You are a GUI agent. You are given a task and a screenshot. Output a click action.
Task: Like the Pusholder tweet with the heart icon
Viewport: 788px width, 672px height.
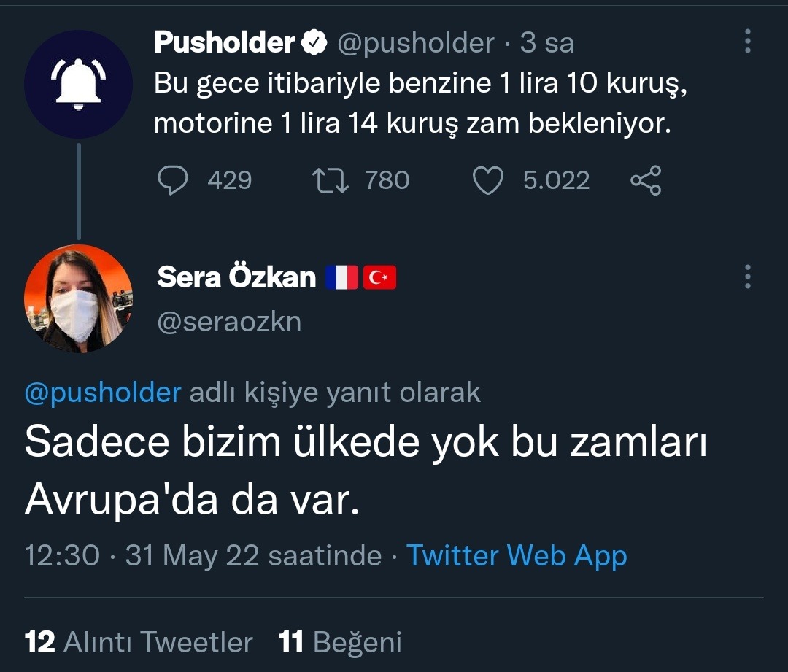(488, 180)
